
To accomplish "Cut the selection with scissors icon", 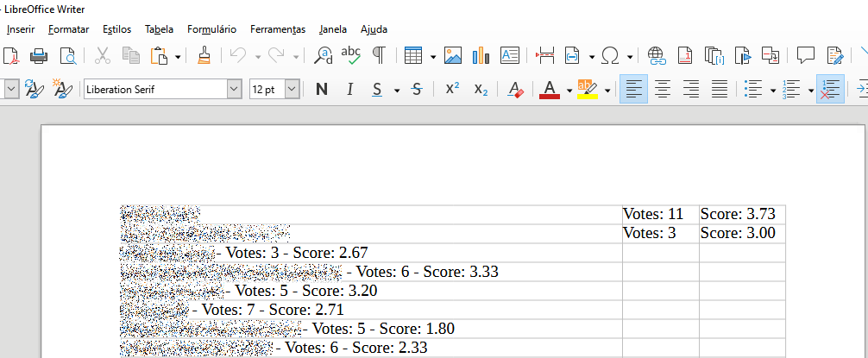I will [103, 55].
